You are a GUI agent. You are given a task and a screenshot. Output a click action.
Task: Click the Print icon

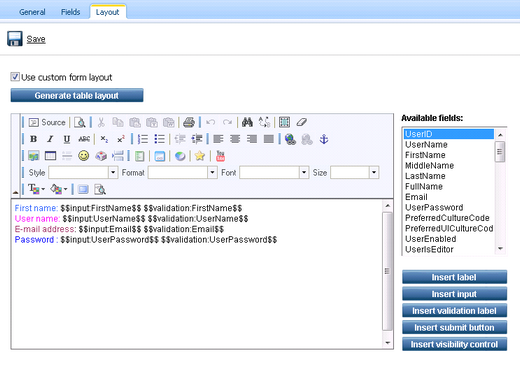click(189, 122)
